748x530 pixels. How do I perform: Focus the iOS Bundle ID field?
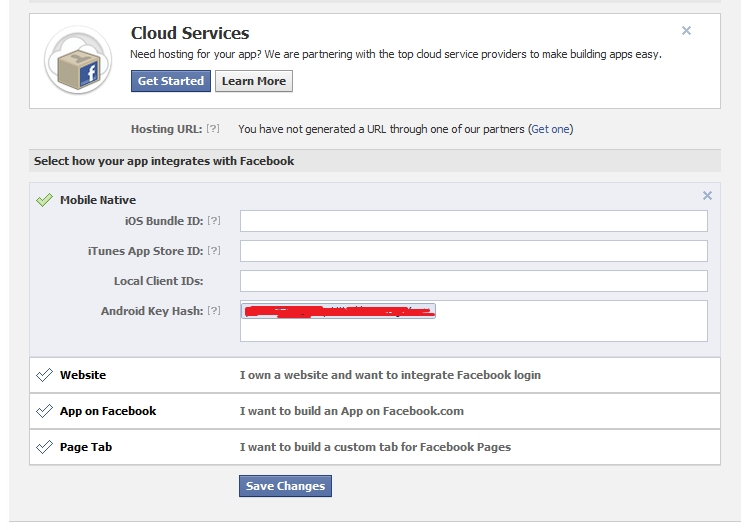(x=473, y=221)
